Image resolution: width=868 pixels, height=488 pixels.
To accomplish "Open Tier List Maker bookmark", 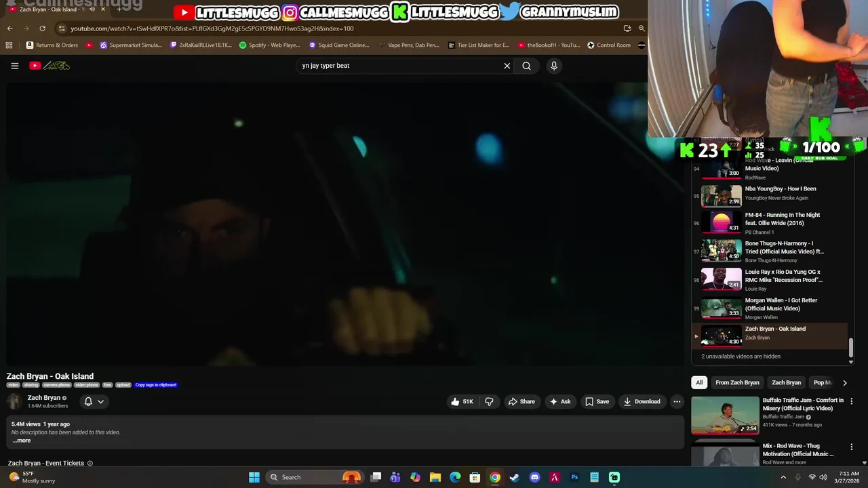I will tap(479, 45).
